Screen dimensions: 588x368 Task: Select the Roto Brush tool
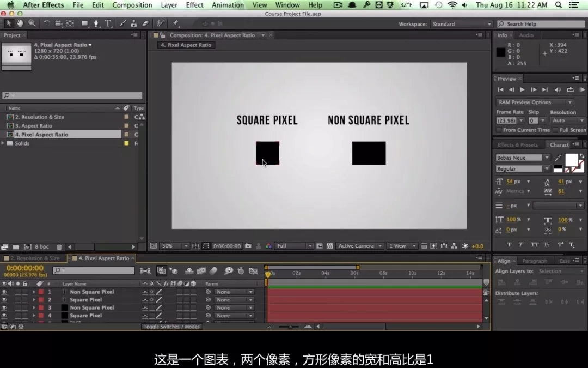[x=161, y=23]
